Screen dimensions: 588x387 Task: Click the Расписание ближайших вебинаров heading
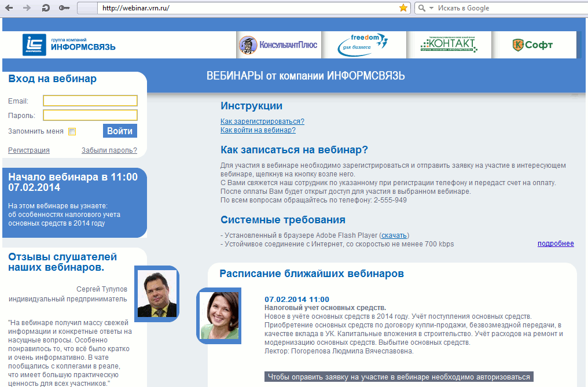311,274
